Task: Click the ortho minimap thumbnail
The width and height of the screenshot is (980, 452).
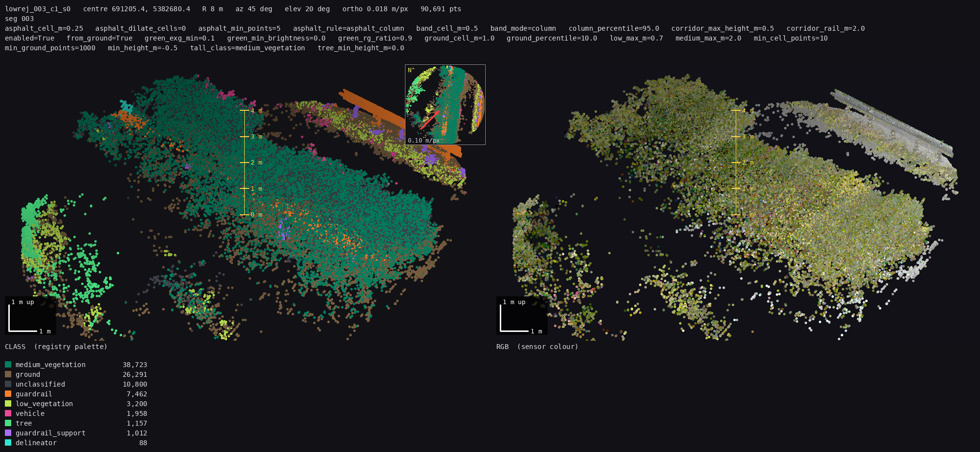Action: [x=445, y=104]
